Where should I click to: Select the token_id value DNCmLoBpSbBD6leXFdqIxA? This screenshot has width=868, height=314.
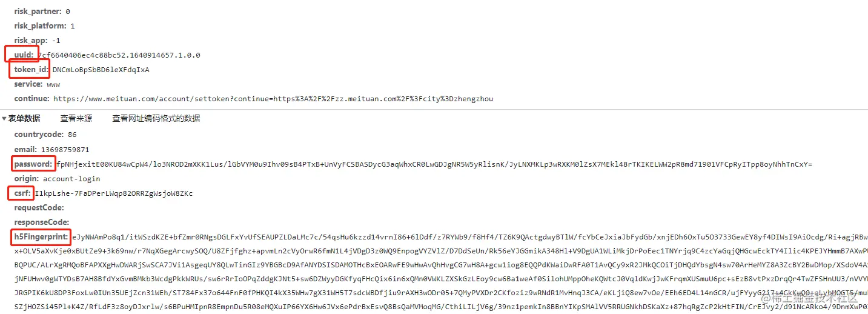coord(101,70)
